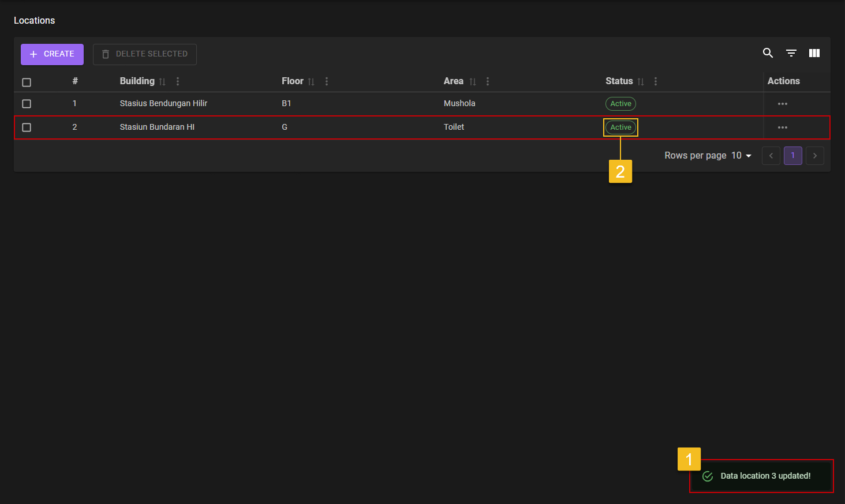Image resolution: width=845 pixels, height=504 pixels.
Task: Open the actions menu for Stasiun Bundaran HI
Action: (x=782, y=127)
